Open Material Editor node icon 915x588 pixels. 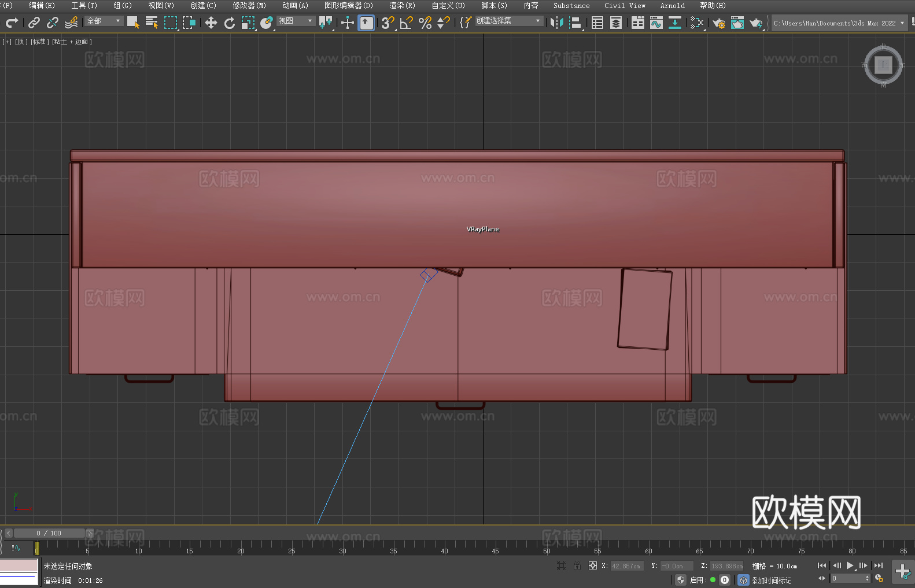click(x=697, y=23)
